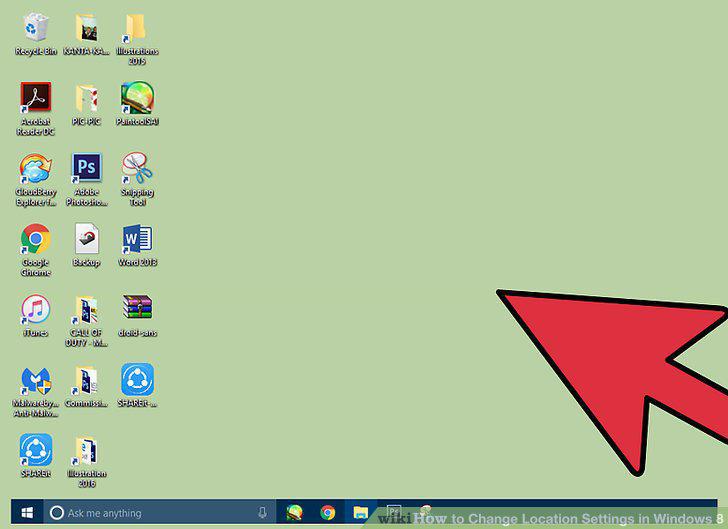Open Chrome from the taskbar

328,513
